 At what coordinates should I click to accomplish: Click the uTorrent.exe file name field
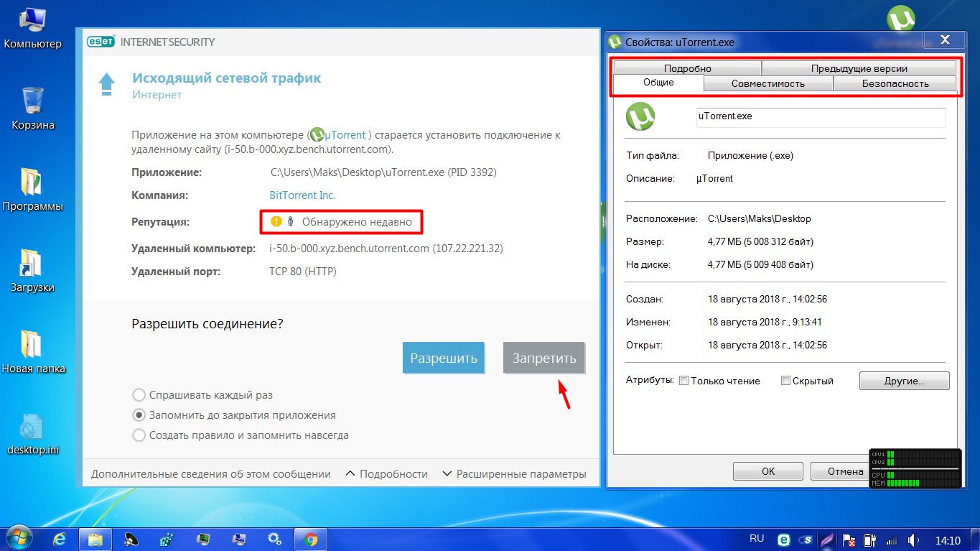click(821, 117)
